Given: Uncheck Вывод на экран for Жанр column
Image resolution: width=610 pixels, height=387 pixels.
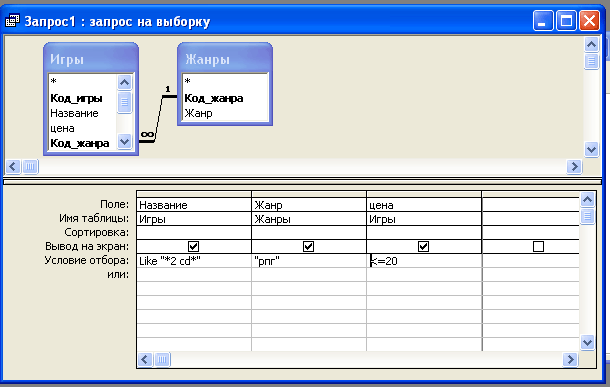Looking at the screenshot, I should (x=309, y=246).
